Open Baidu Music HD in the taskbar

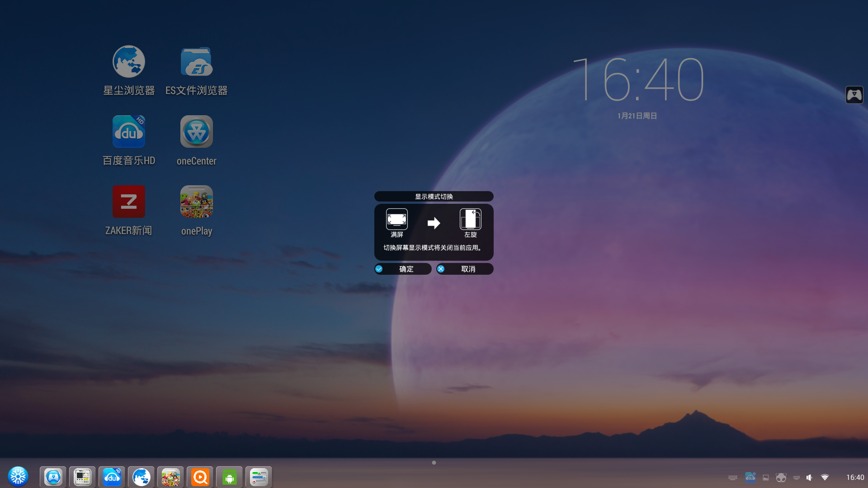[112, 477]
